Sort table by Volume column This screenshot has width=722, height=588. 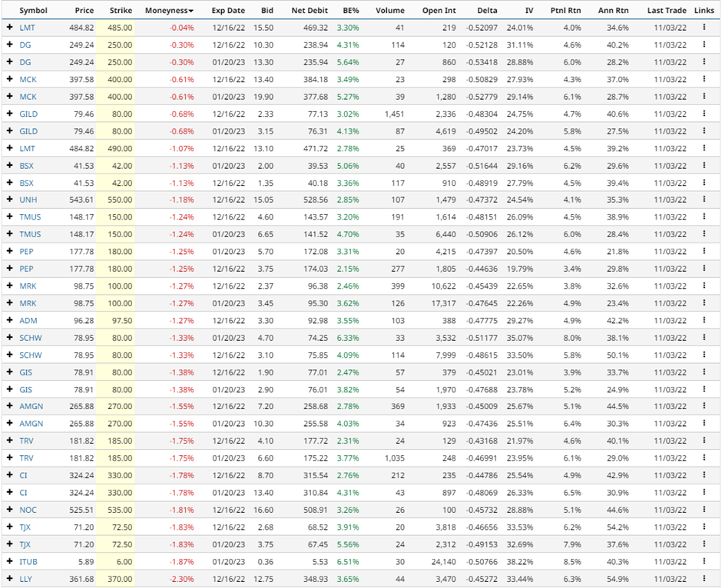coord(390,10)
